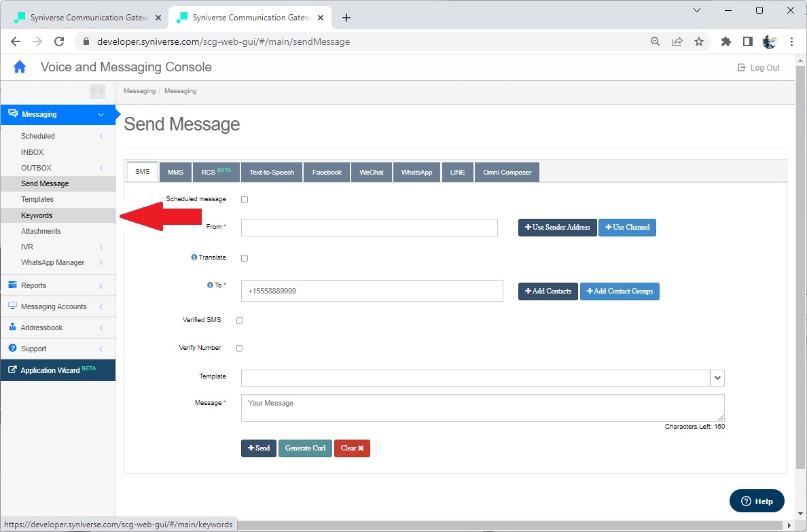Open the Text-to-Speech tab
This screenshot has width=807, height=532.
click(x=272, y=173)
